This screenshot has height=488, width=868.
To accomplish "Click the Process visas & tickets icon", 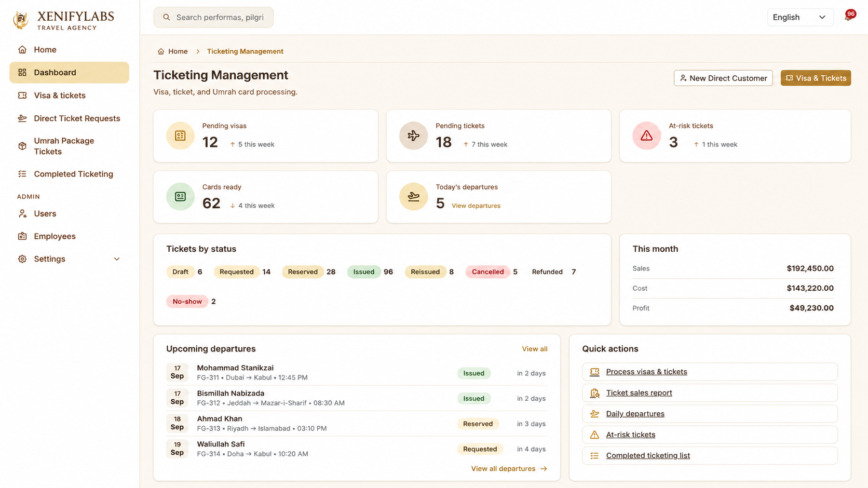I will pos(595,372).
